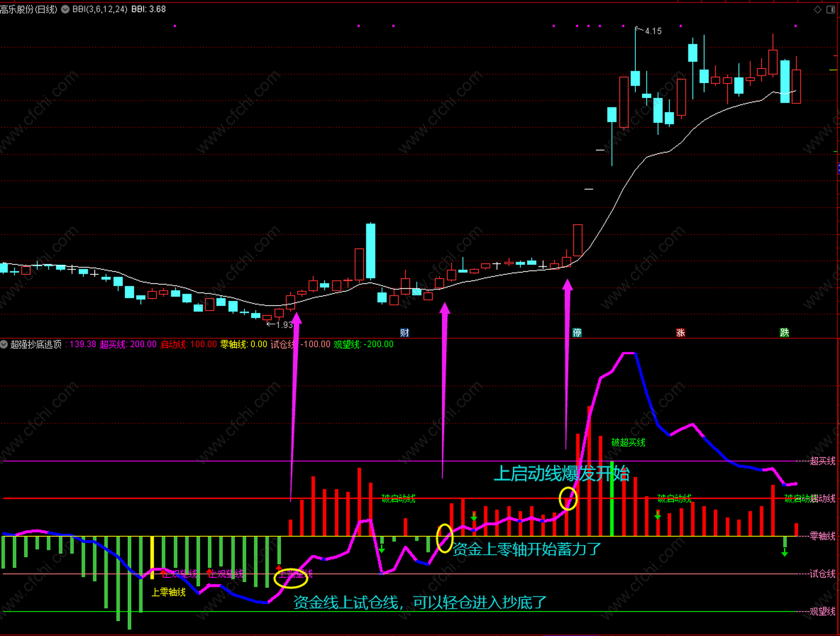Click the 139.38 indicator value
The width and height of the screenshot is (840, 636).
click(x=83, y=344)
